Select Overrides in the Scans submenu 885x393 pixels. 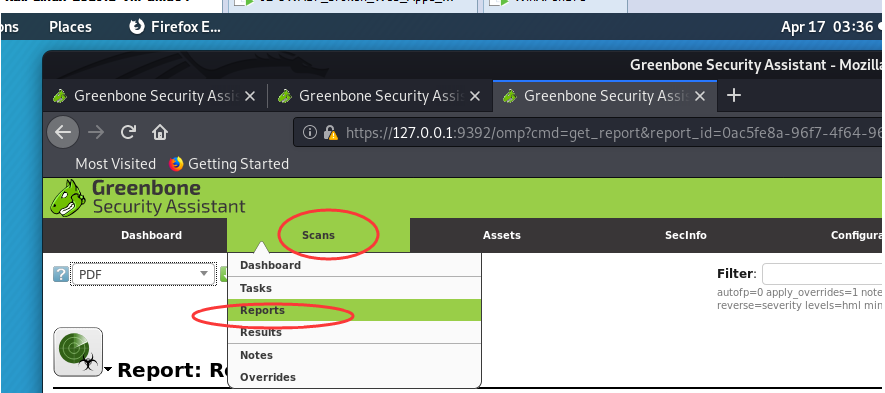click(x=354, y=377)
